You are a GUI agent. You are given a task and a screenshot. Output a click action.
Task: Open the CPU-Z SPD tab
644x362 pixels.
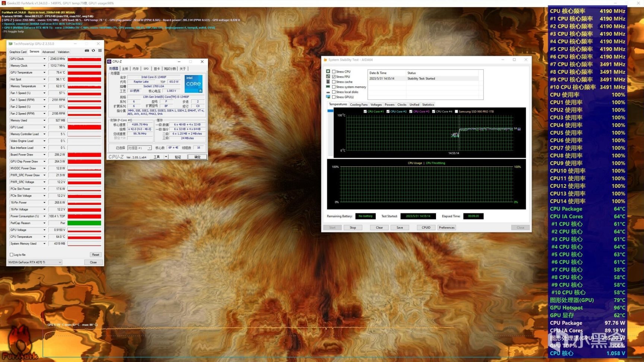[146, 69]
